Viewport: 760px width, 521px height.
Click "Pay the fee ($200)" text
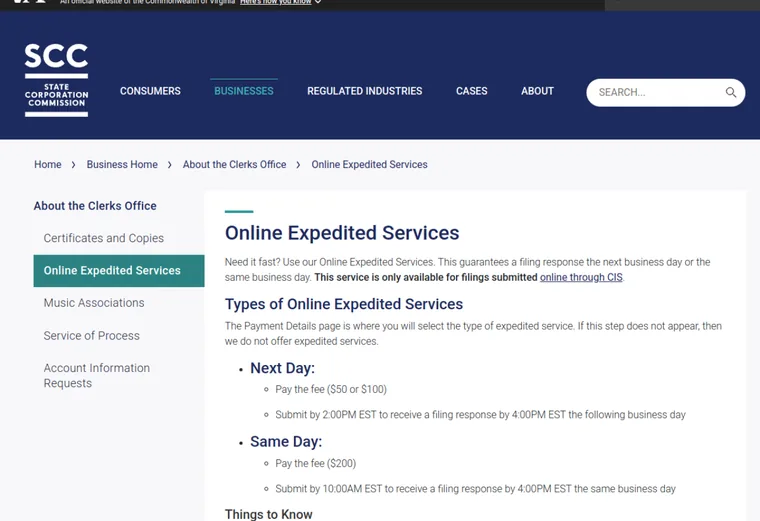(316, 463)
